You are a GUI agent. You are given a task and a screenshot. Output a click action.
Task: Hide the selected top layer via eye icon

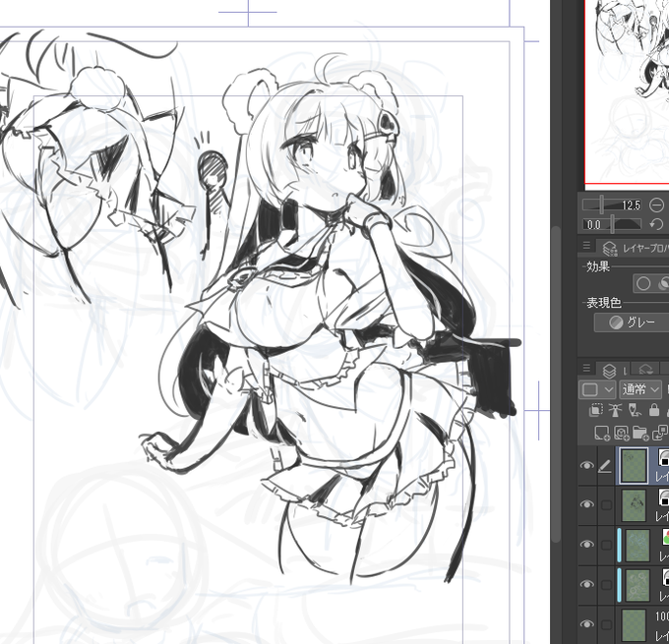tap(587, 465)
